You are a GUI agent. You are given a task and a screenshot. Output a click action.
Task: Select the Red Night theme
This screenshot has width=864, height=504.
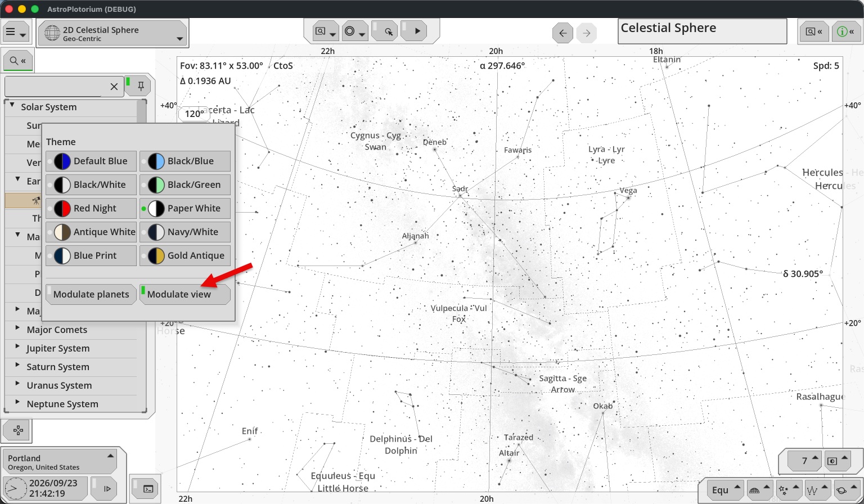[x=91, y=208]
